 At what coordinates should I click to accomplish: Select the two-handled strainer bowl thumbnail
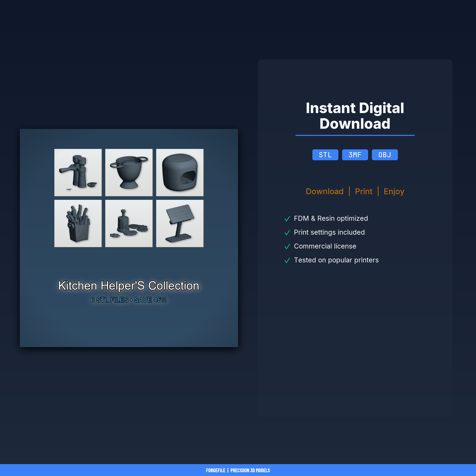(x=129, y=173)
